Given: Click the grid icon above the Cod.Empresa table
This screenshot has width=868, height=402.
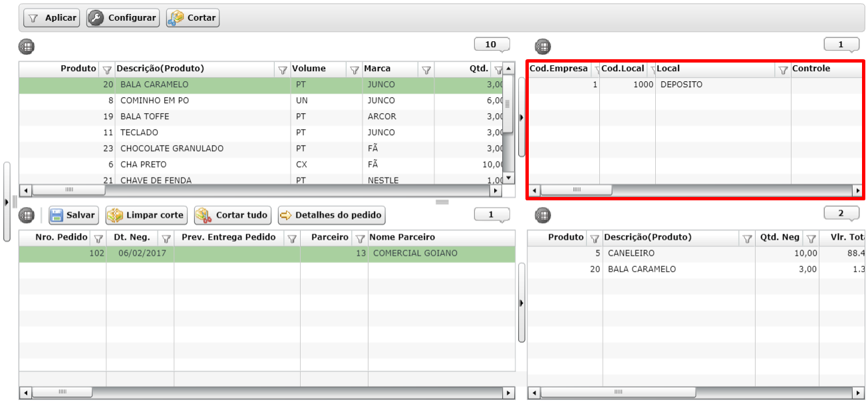Looking at the screenshot, I should click(x=543, y=47).
